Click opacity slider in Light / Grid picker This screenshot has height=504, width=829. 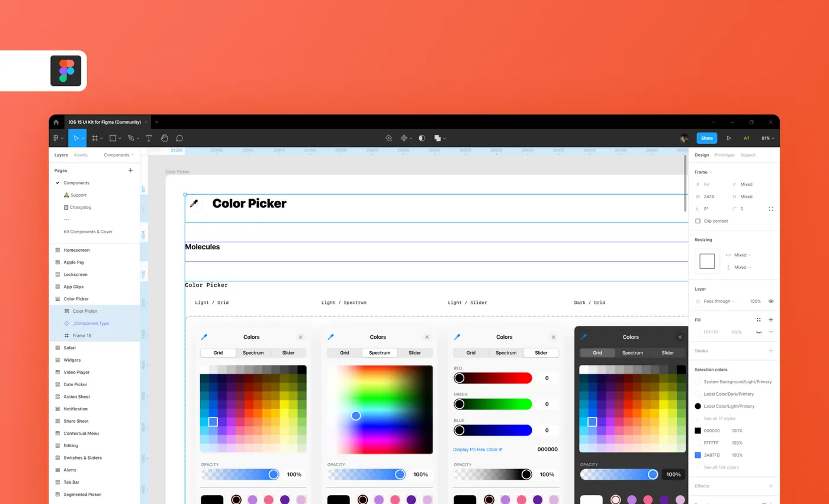[240, 474]
